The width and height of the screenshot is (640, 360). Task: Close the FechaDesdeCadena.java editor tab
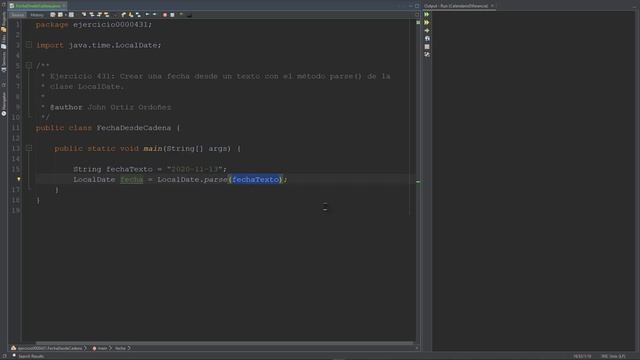click(64, 6)
